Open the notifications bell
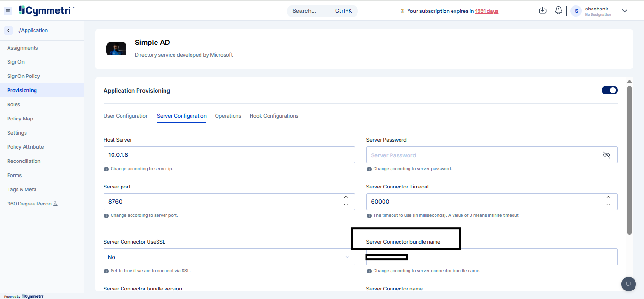This screenshot has width=644, height=299. click(x=558, y=10)
